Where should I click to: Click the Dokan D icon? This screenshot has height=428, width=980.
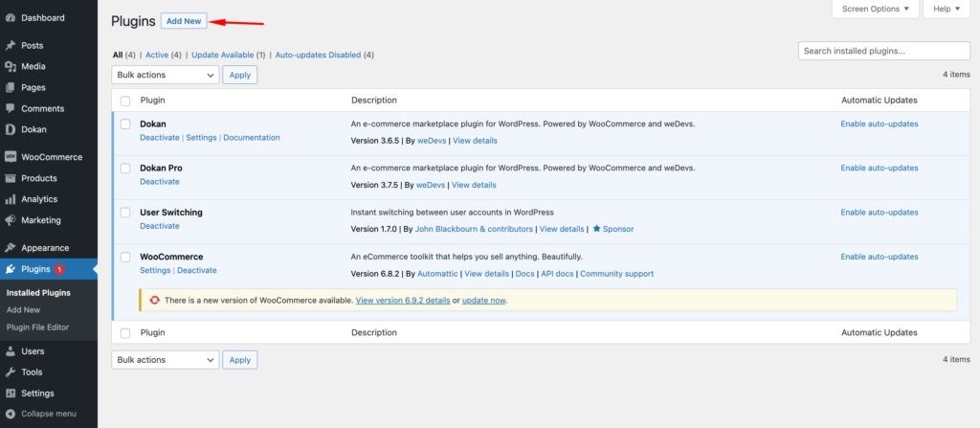click(x=10, y=129)
